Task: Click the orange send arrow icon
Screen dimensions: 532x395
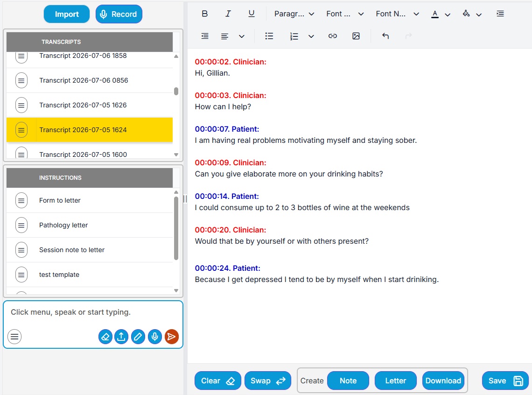Action: [172, 337]
